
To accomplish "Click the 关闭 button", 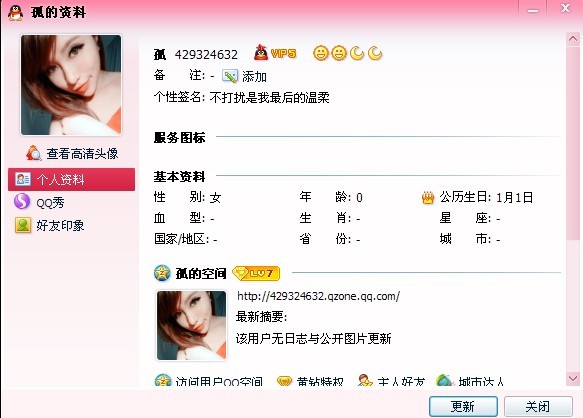I will pyautogui.click(x=538, y=406).
